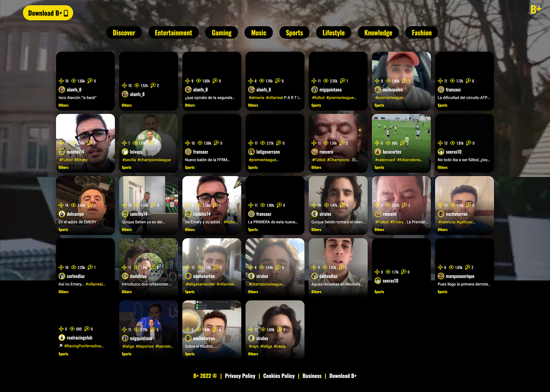Viewport: 550px width, 392px height.
Task: Open the Discover tab
Action: click(x=124, y=33)
